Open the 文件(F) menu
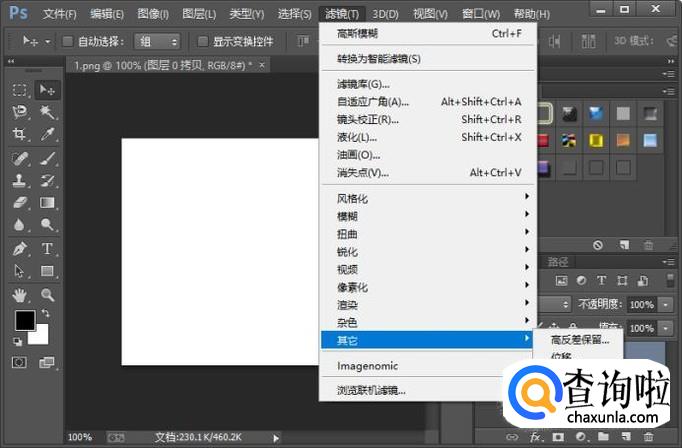 coord(60,14)
